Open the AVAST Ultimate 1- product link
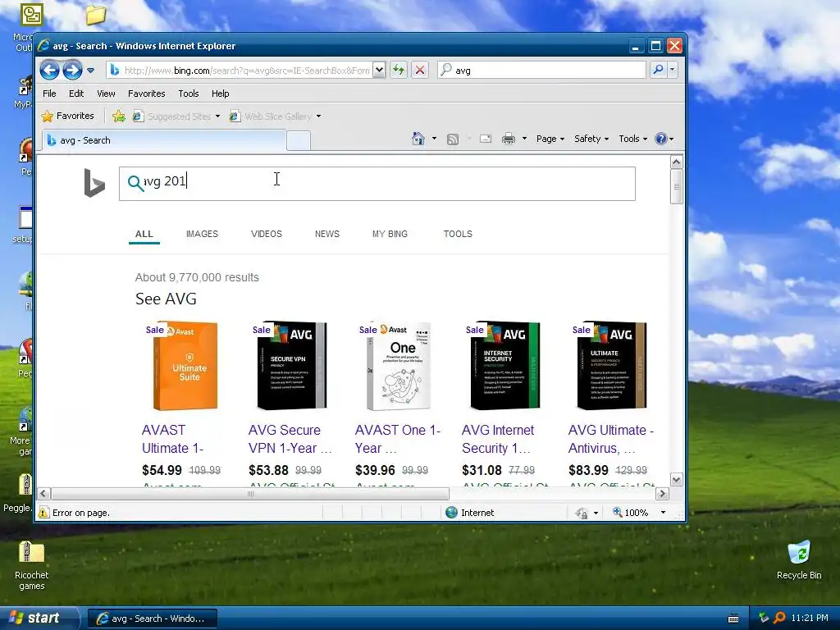Viewport: 840px width, 630px height. (172, 440)
